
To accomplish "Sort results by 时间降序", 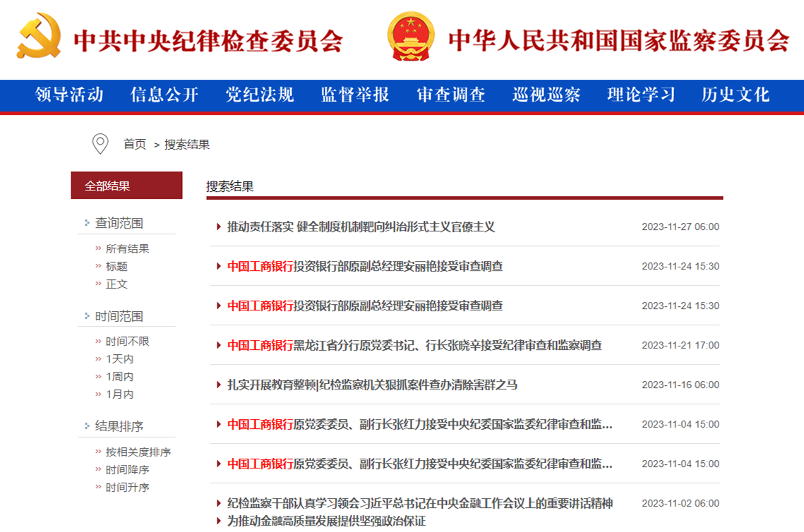I will (127, 469).
